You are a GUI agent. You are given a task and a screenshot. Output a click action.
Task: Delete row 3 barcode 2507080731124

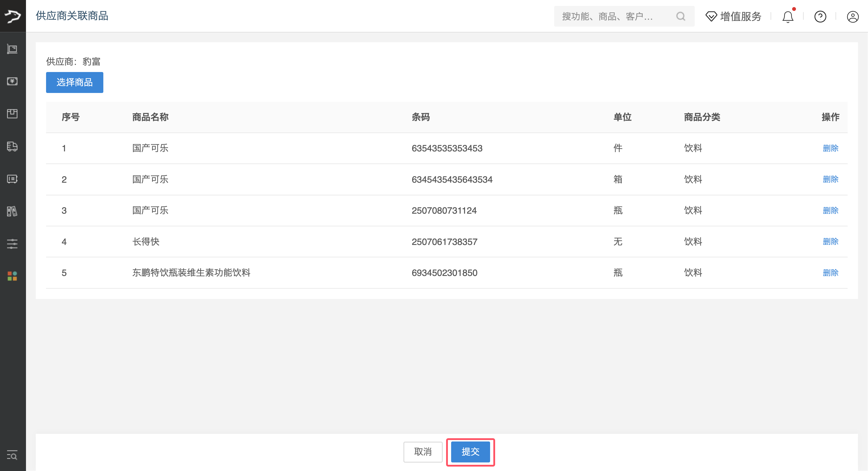coord(830,211)
